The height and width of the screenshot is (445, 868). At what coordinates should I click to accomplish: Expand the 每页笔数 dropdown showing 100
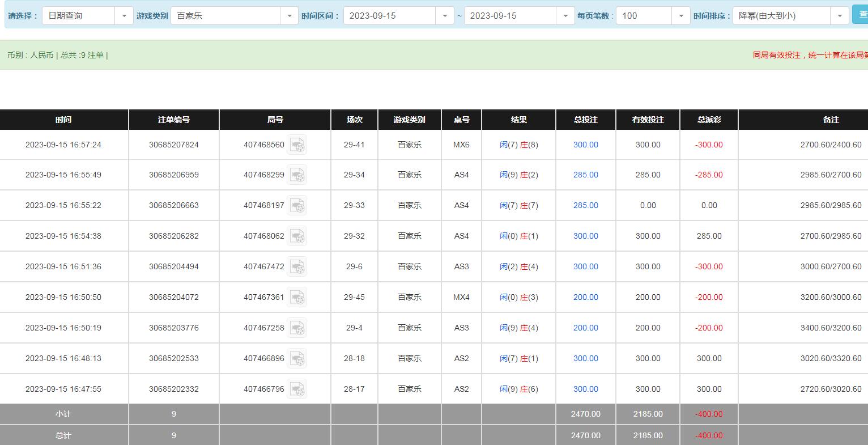[652, 16]
